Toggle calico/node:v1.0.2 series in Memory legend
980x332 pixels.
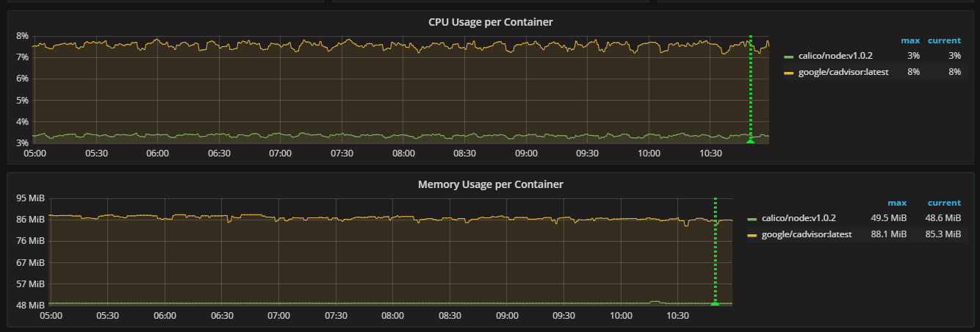(800, 218)
